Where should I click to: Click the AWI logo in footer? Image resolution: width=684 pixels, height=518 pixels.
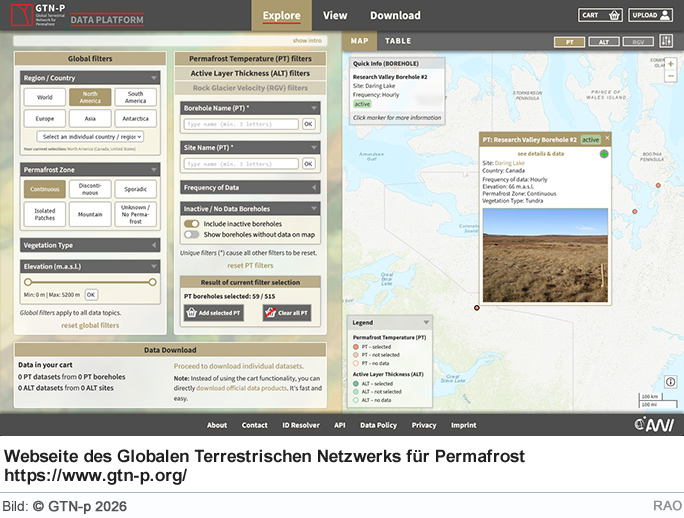click(x=654, y=425)
